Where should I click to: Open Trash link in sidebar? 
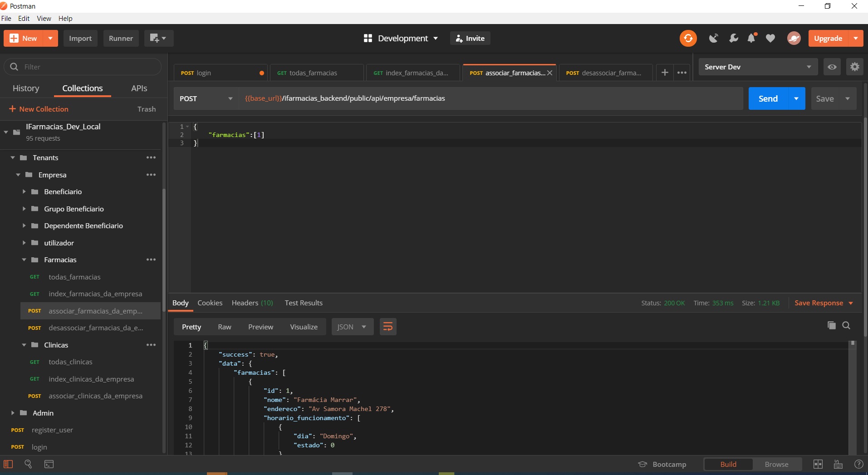[x=147, y=109]
